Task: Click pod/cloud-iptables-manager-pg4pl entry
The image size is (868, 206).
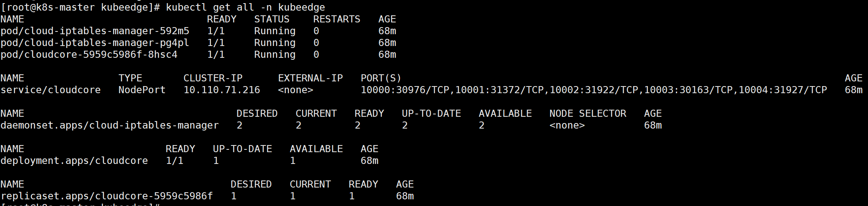Action: 95,43
